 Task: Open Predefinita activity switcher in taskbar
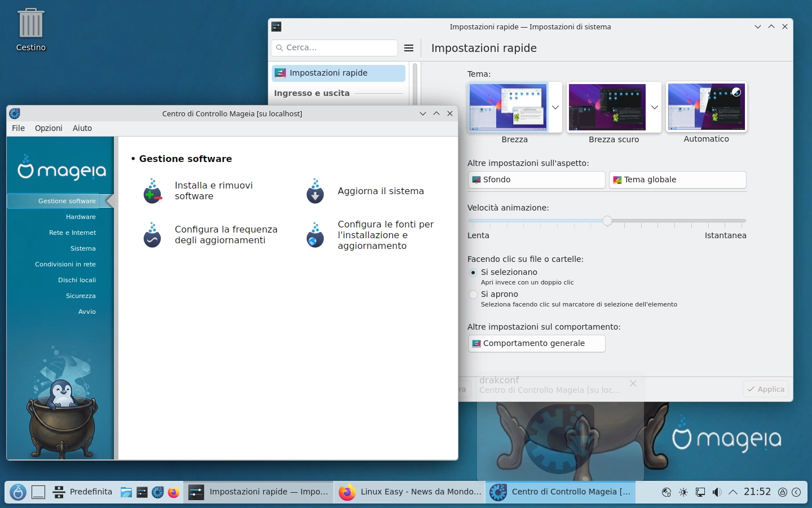[83, 492]
